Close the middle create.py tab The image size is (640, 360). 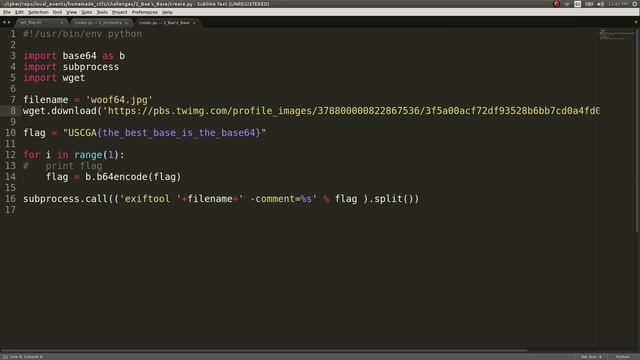(x=126, y=23)
